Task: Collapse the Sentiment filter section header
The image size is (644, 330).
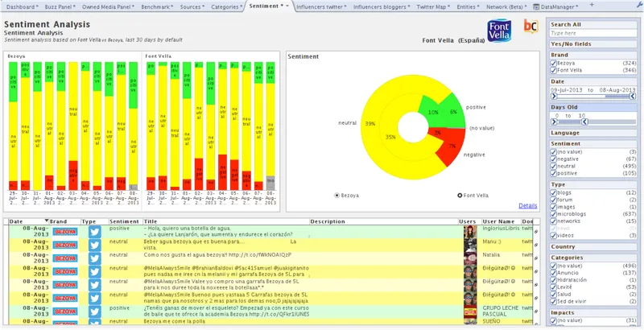Action: click(x=593, y=143)
